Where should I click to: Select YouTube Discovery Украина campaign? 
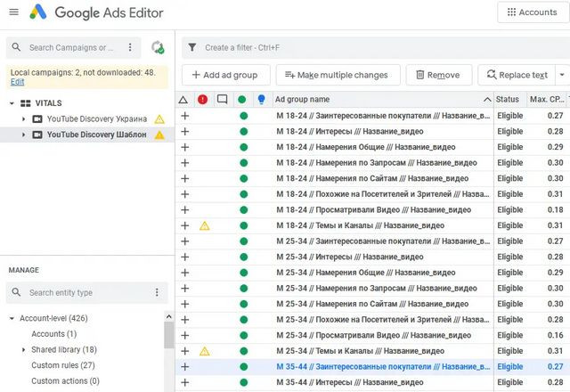tap(97, 118)
